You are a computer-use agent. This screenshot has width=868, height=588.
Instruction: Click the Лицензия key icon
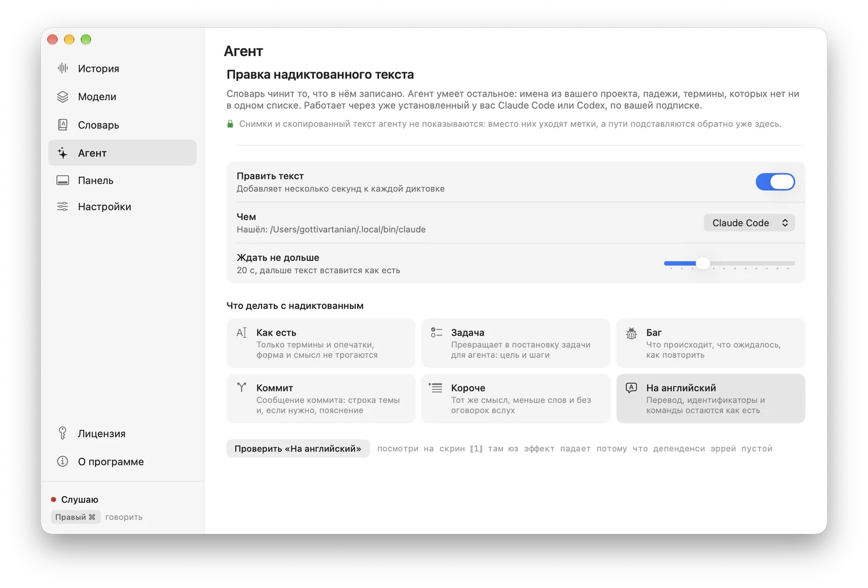coord(62,433)
